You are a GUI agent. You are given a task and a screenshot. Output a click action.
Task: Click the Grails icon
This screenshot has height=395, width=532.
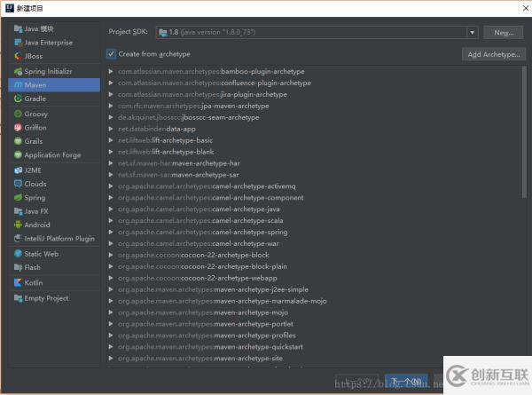click(18, 141)
